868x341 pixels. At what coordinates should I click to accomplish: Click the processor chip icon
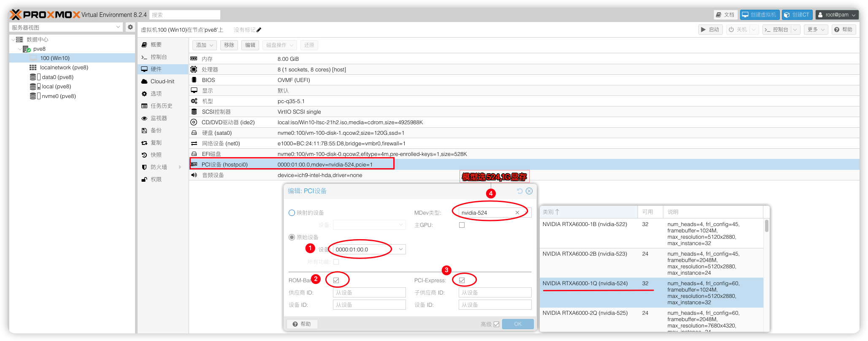194,69
